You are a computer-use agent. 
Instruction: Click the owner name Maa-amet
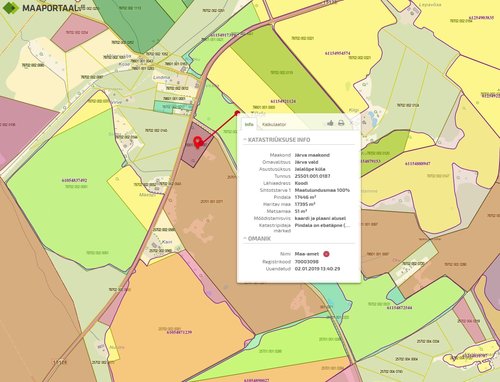coord(307,254)
